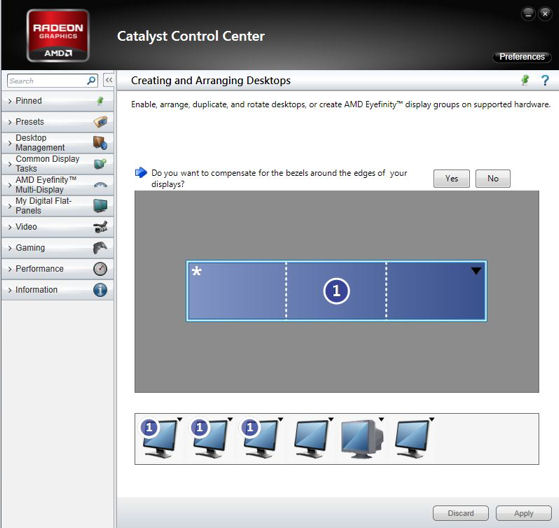559x528 pixels.
Task: Select the fourth flat-panel monitor without badge
Action: coord(311,439)
